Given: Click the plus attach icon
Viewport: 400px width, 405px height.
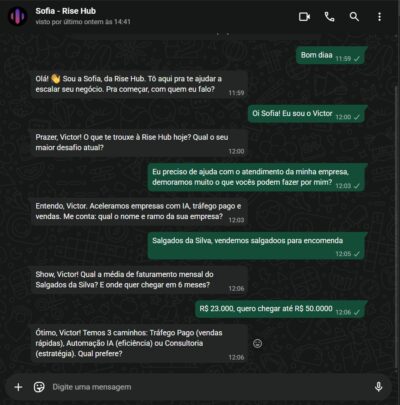Looking at the screenshot, I should [x=18, y=387].
